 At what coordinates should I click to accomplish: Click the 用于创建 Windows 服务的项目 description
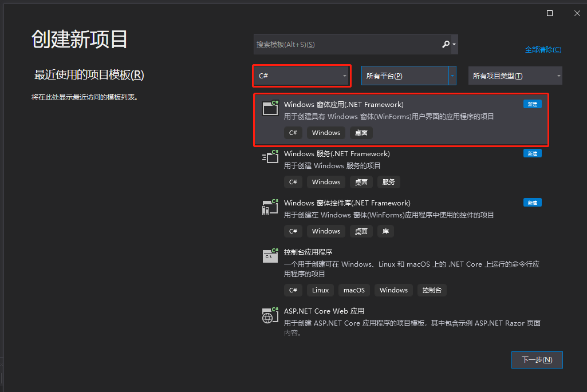332,166
